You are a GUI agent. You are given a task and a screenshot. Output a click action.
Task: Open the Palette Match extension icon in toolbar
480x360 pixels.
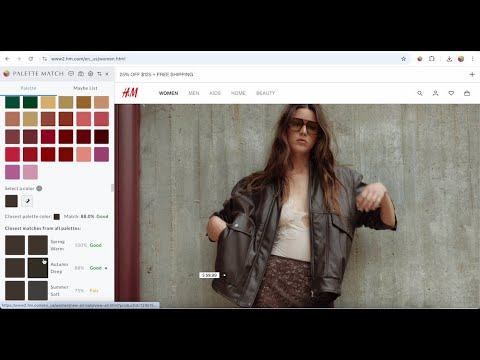coord(420,59)
